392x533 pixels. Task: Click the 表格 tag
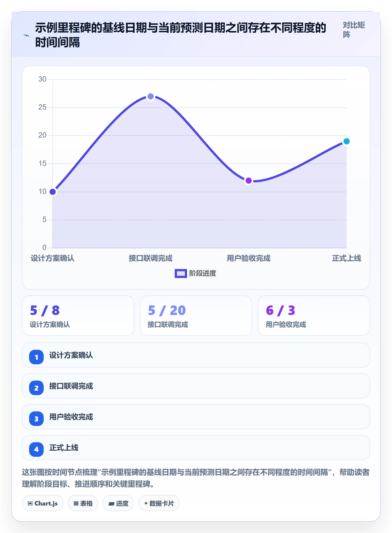pyautogui.click(x=83, y=503)
